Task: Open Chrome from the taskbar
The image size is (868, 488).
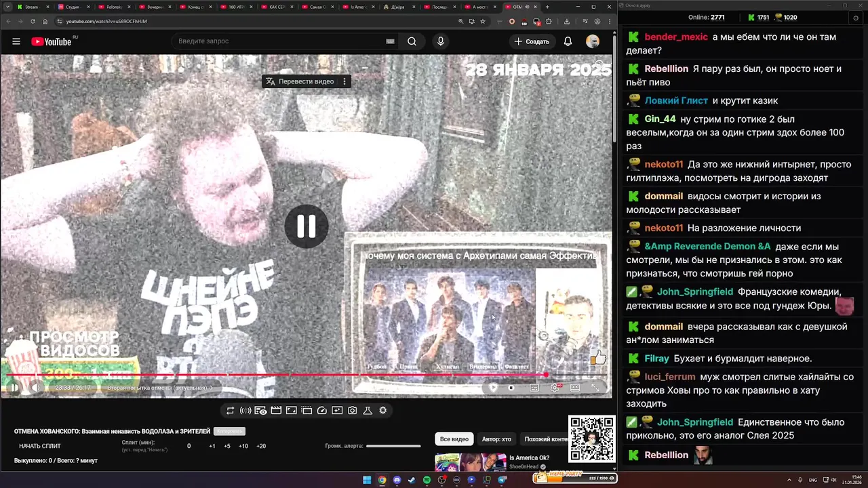Action: tap(382, 480)
